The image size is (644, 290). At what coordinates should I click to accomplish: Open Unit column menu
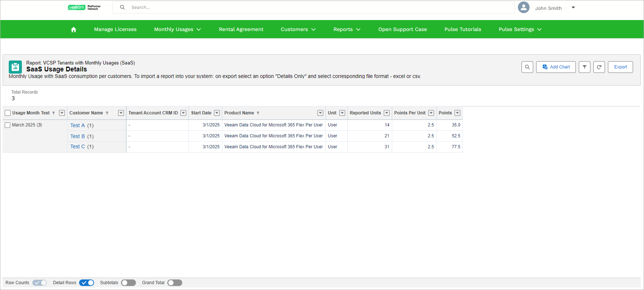pos(342,113)
